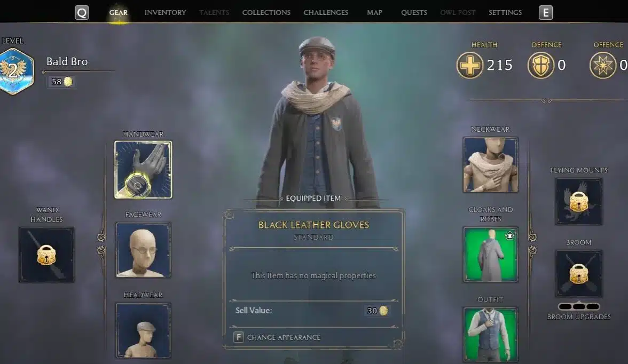Click the Change Appearance button
The height and width of the screenshot is (364, 628).
pyautogui.click(x=277, y=337)
